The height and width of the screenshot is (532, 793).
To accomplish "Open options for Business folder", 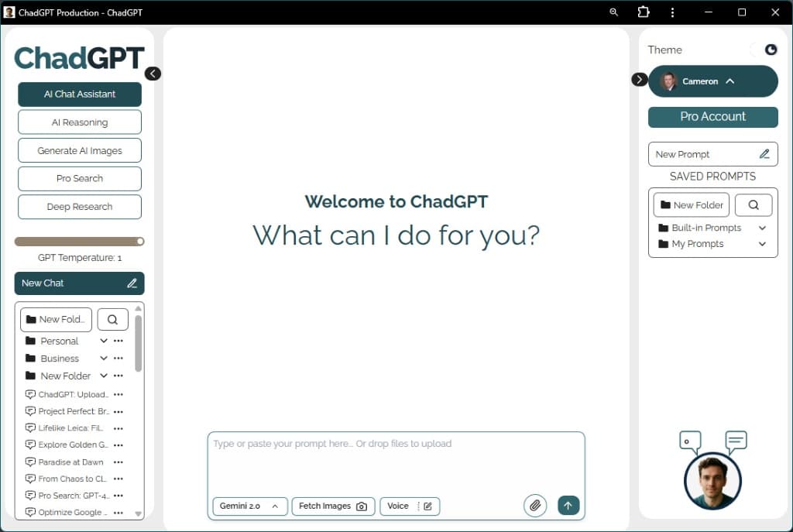I will pos(118,358).
